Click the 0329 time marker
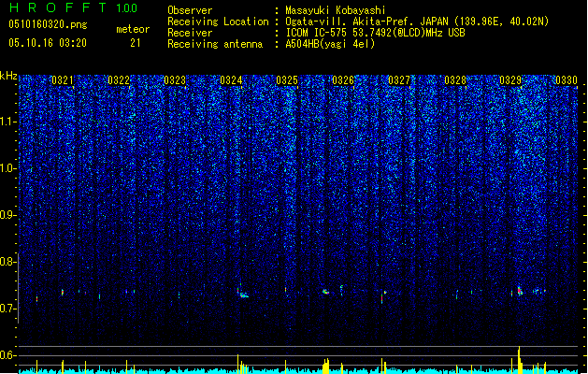 [x=510, y=80]
